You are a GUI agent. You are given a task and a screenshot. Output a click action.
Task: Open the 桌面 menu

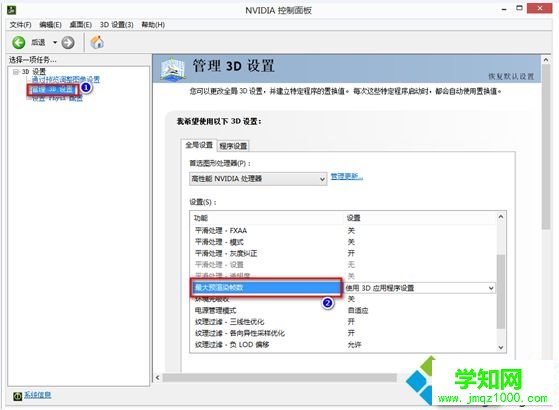(x=81, y=25)
